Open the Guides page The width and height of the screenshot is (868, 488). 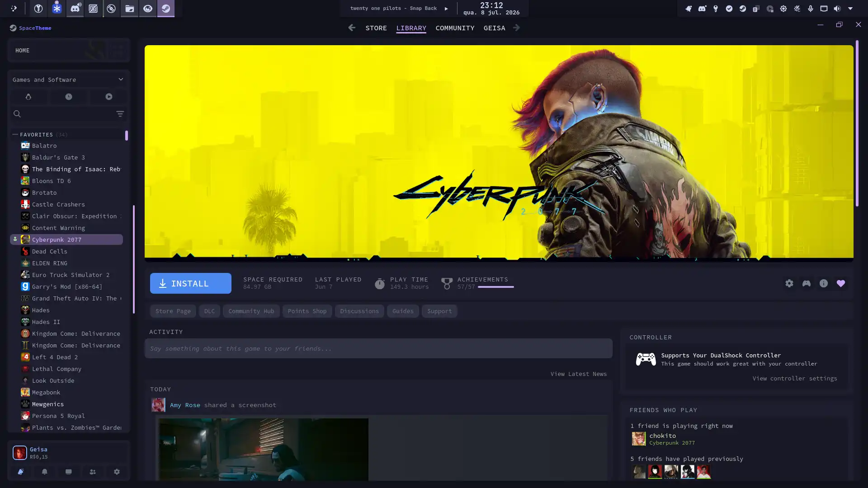[x=403, y=311]
